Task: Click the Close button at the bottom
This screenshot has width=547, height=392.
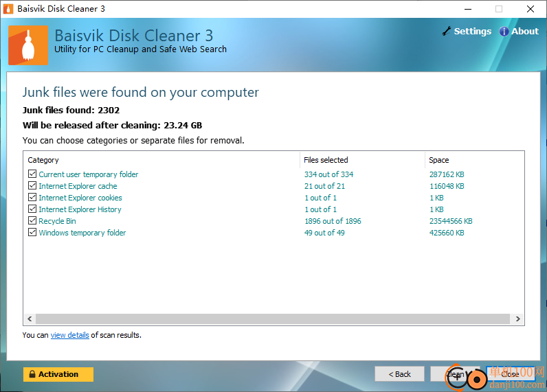Action: point(511,374)
